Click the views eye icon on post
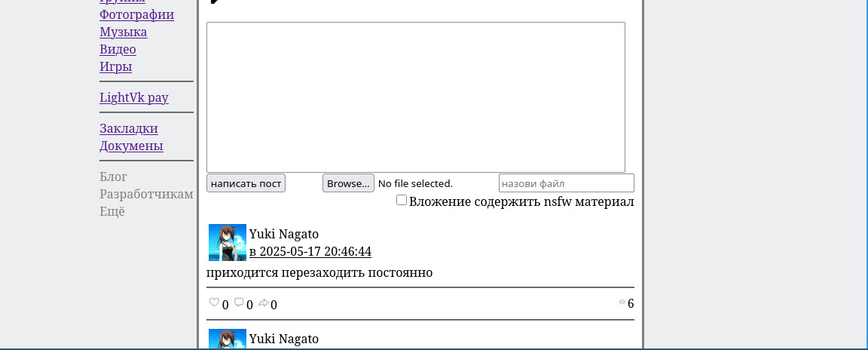The height and width of the screenshot is (350, 868). click(x=622, y=302)
